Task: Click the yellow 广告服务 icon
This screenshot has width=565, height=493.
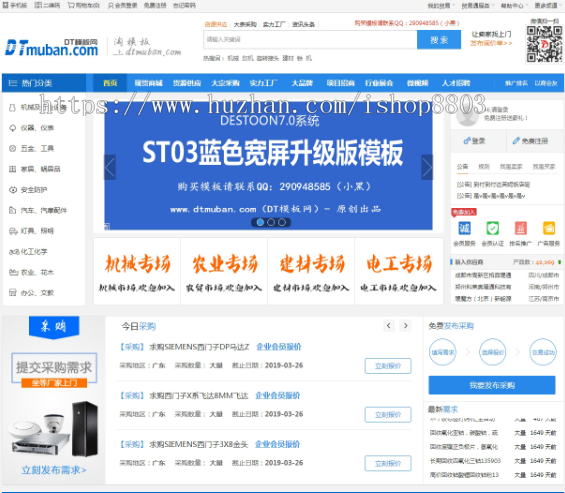Action: pyautogui.click(x=549, y=228)
